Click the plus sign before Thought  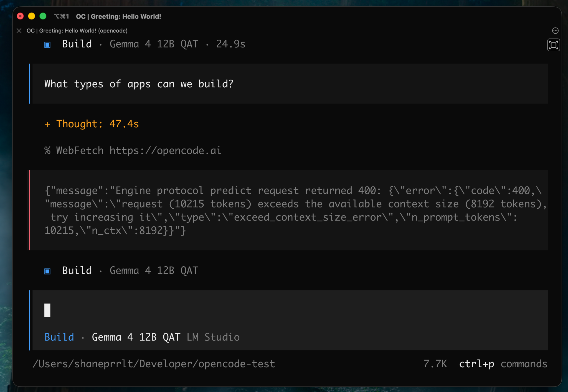pos(47,125)
